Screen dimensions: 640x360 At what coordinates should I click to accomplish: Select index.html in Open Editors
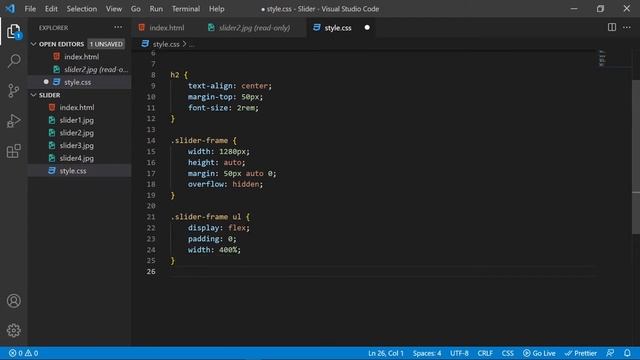(x=81, y=57)
